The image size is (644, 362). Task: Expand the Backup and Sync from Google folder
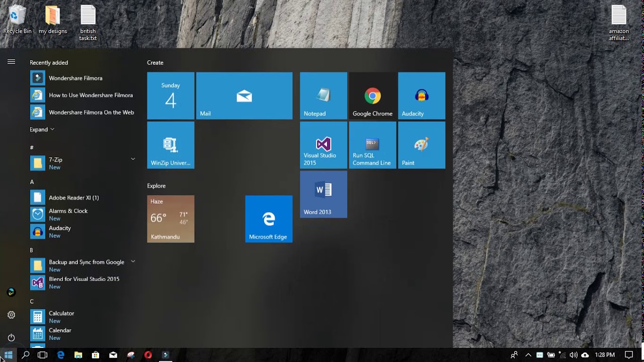tap(133, 261)
